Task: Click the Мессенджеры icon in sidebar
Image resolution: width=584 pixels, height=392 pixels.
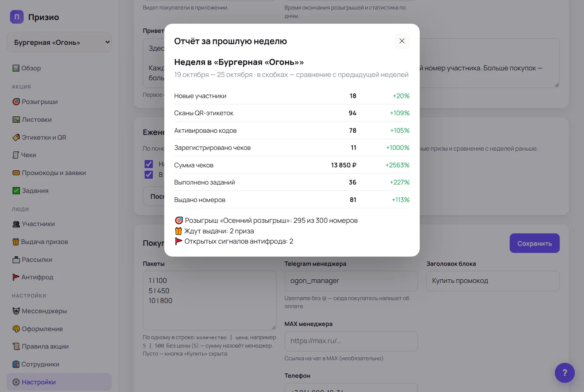Action: tap(16, 311)
